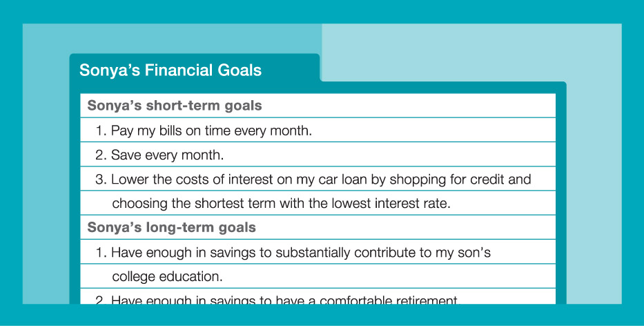Click the "choosing the shortest term" line
Viewport: 644px width, 326px height.
280,204
